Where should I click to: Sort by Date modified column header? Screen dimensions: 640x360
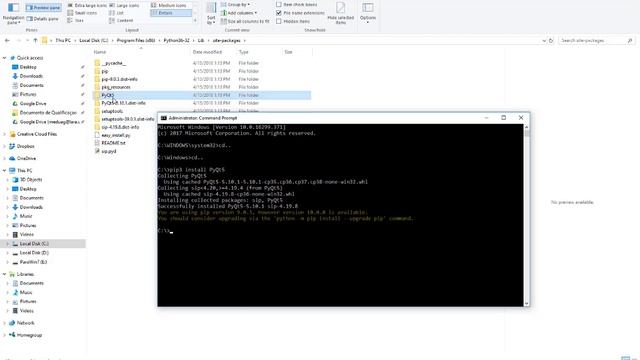[x=213, y=52]
